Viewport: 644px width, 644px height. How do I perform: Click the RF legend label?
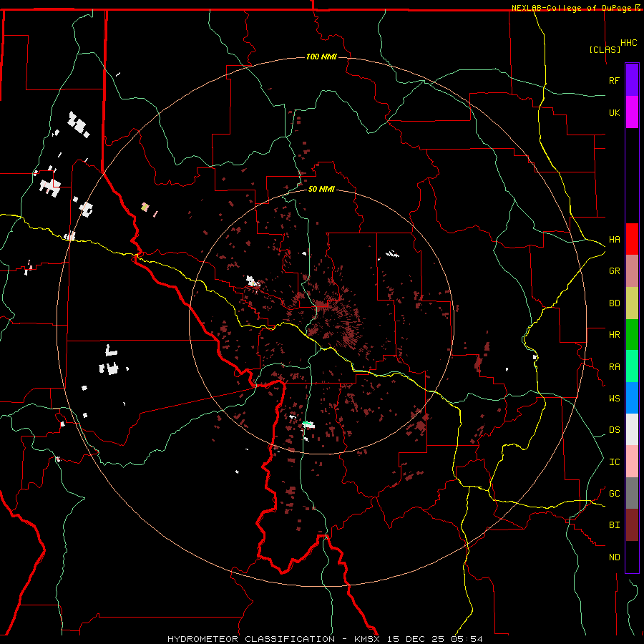click(614, 80)
